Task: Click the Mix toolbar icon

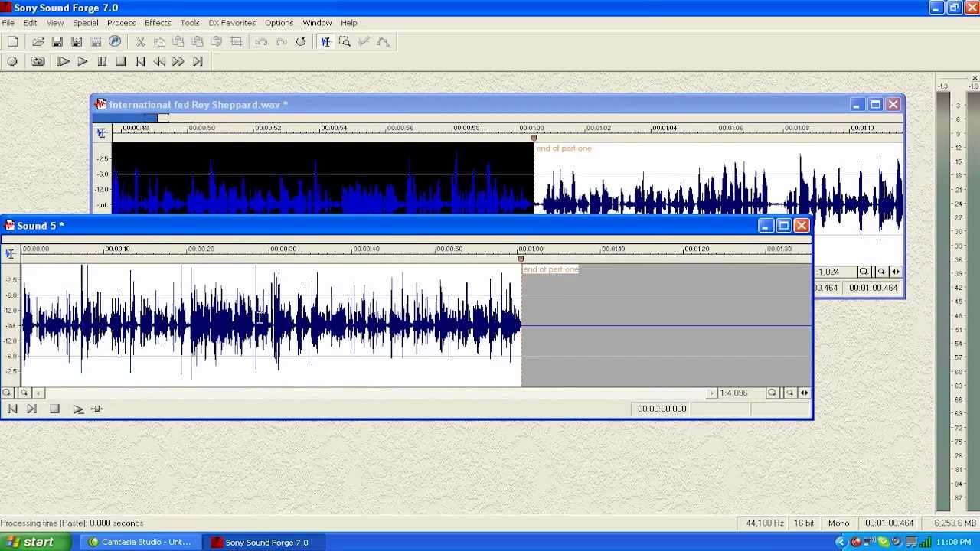Action: tap(198, 42)
